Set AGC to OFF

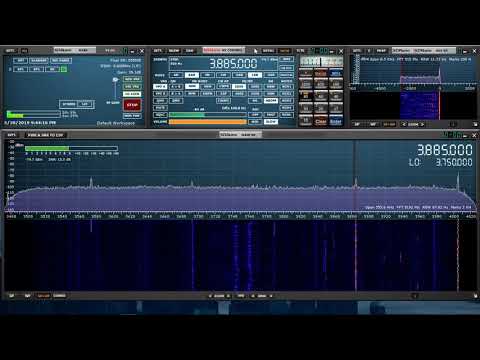pos(255,115)
